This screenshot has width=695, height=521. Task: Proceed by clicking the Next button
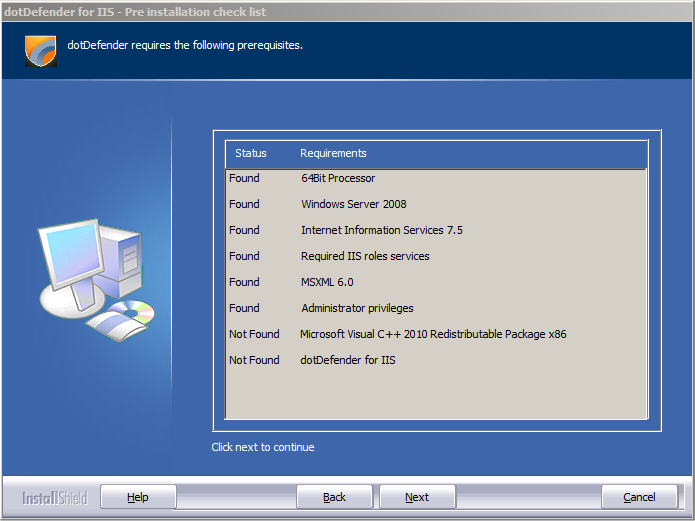click(x=417, y=497)
